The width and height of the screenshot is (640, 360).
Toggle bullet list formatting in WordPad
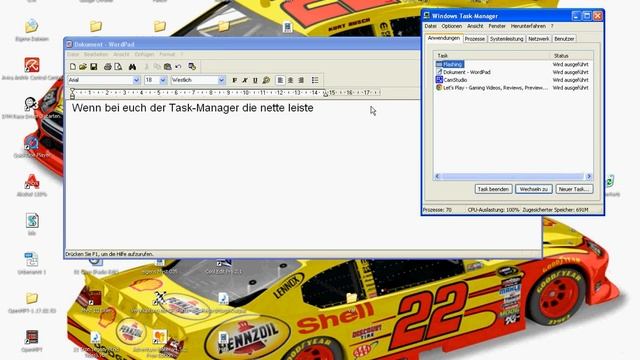click(x=315, y=80)
